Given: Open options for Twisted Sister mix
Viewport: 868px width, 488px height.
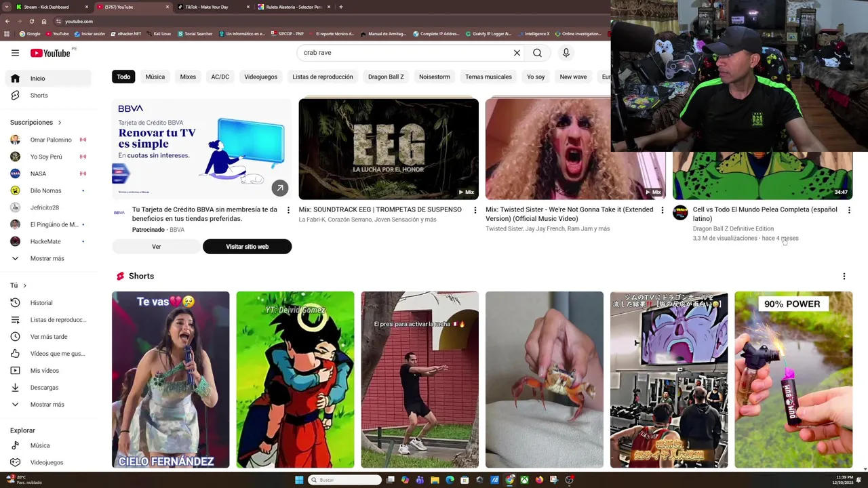Looking at the screenshot, I should [x=663, y=210].
